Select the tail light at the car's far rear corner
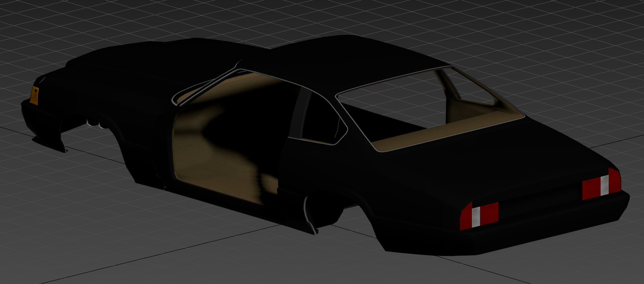This screenshot has height=284, width=644. click(x=601, y=184)
